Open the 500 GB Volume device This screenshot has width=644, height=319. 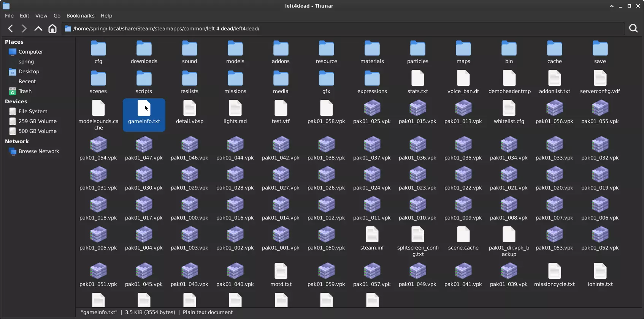click(x=38, y=131)
